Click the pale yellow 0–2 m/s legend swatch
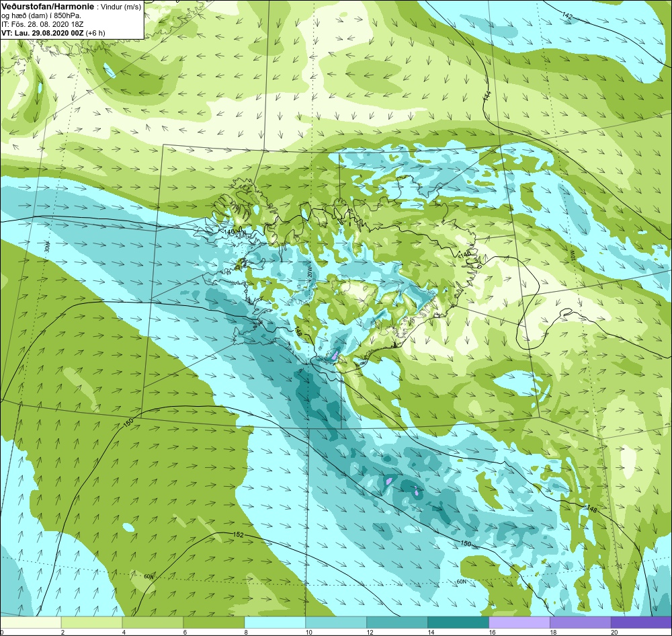672x636 pixels. [31, 623]
